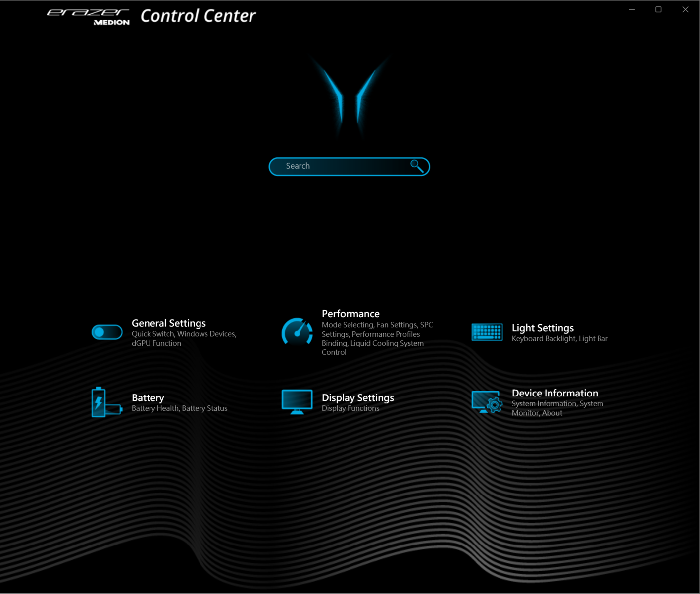
Task: Open the General Settings heading
Action: click(x=169, y=323)
